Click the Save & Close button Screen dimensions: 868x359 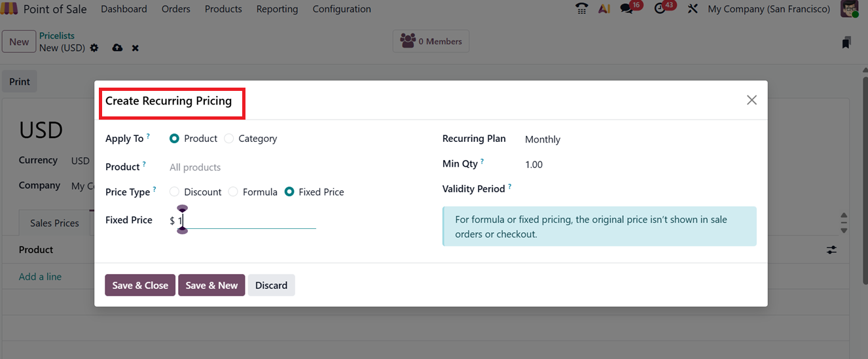[x=140, y=285]
